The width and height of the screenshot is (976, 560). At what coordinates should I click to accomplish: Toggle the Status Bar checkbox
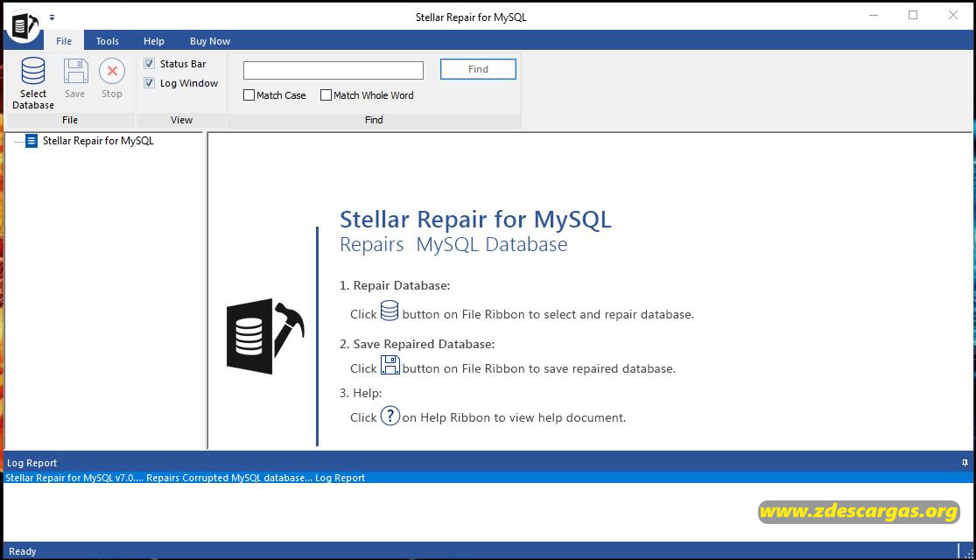(150, 64)
